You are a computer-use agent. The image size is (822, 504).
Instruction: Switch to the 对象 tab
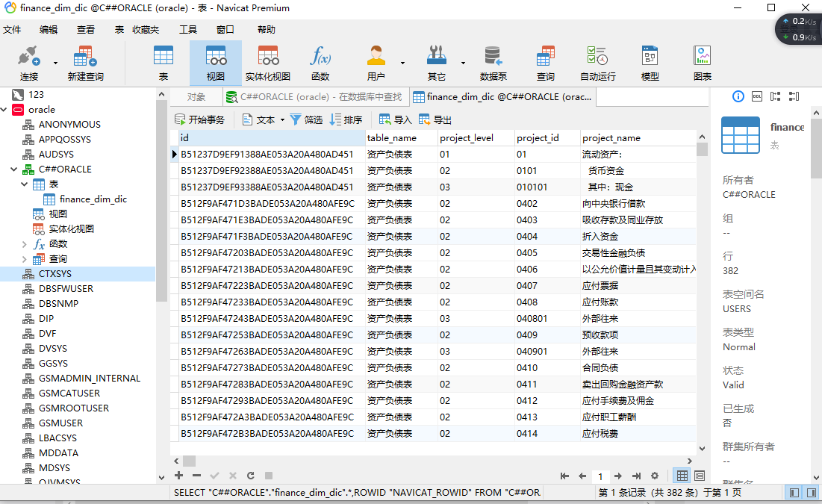(196, 97)
